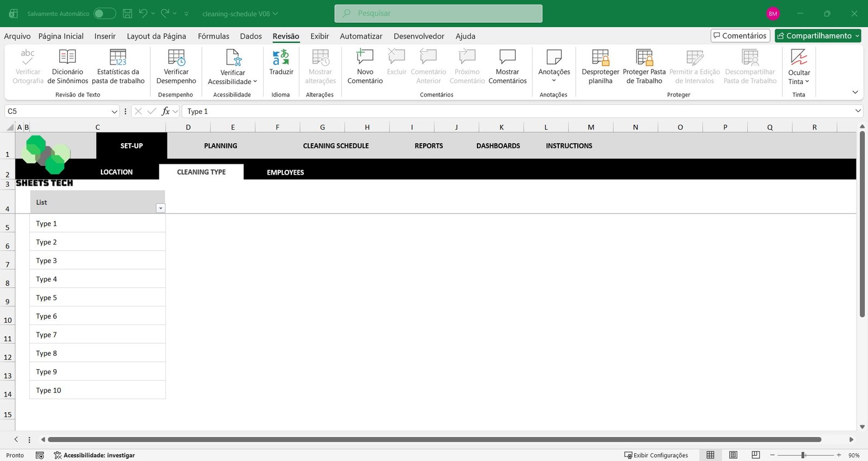Open Estatísticas da pasta de trabalho
The width and height of the screenshot is (868, 461).
tap(118, 58)
